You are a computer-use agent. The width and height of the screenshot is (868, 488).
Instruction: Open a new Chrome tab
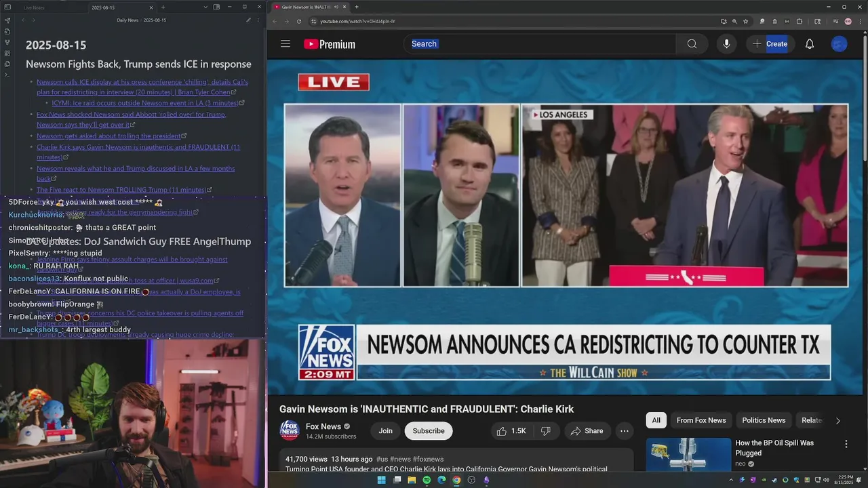pyautogui.click(x=357, y=7)
